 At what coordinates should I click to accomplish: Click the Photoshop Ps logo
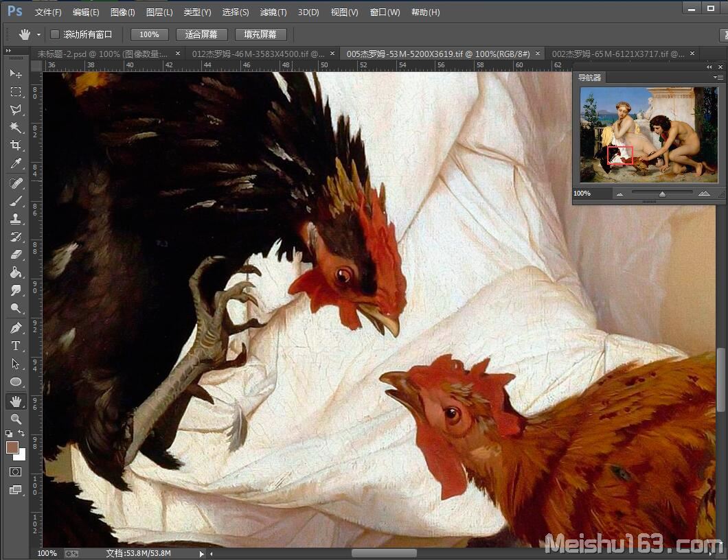(x=15, y=11)
